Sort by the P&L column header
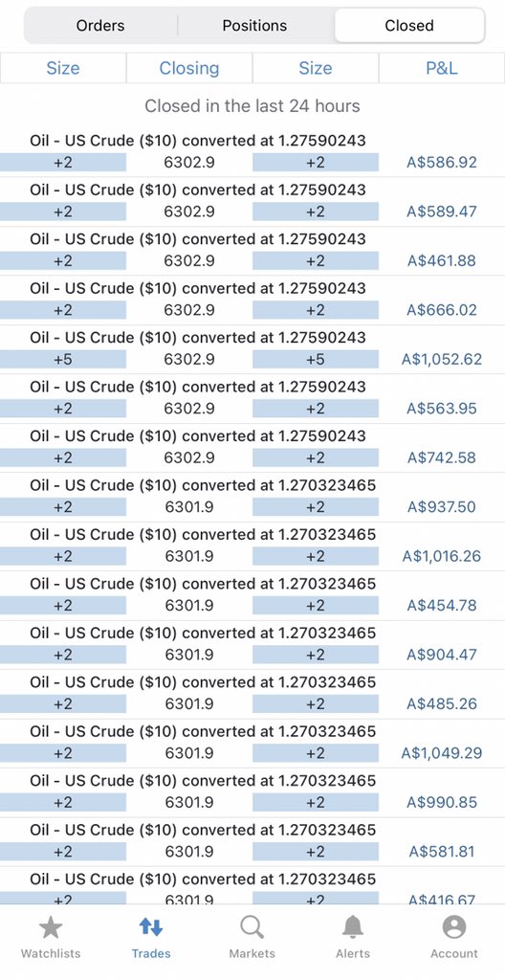The image size is (505, 980). click(442, 68)
